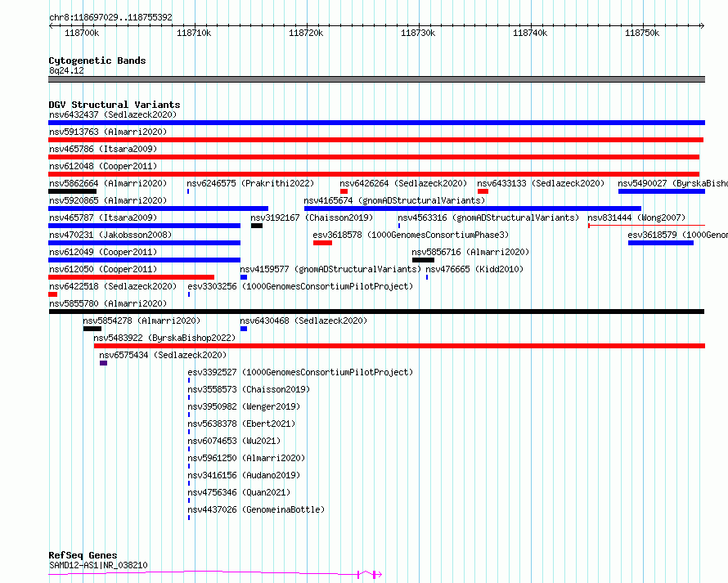Select the small red bar under nsv6422518
The height and width of the screenshot is (583, 728).
point(53,294)
